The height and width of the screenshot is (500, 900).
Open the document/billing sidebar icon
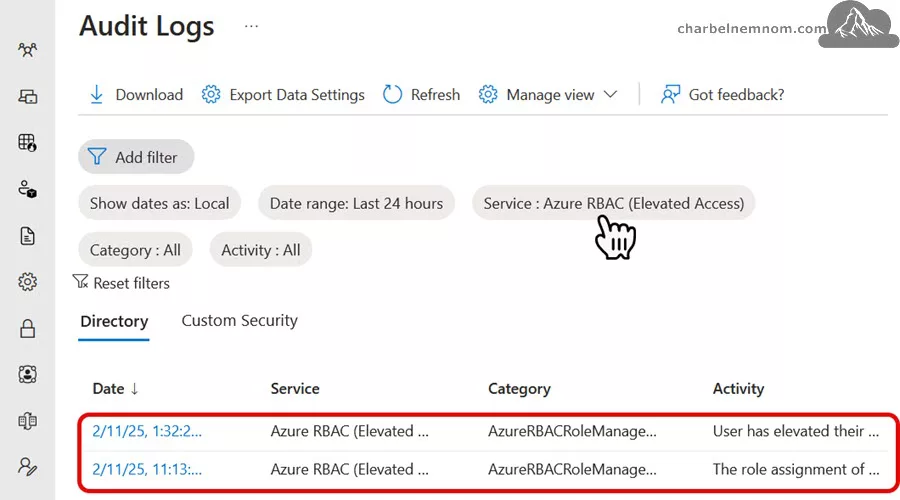(x=27, y=236)
